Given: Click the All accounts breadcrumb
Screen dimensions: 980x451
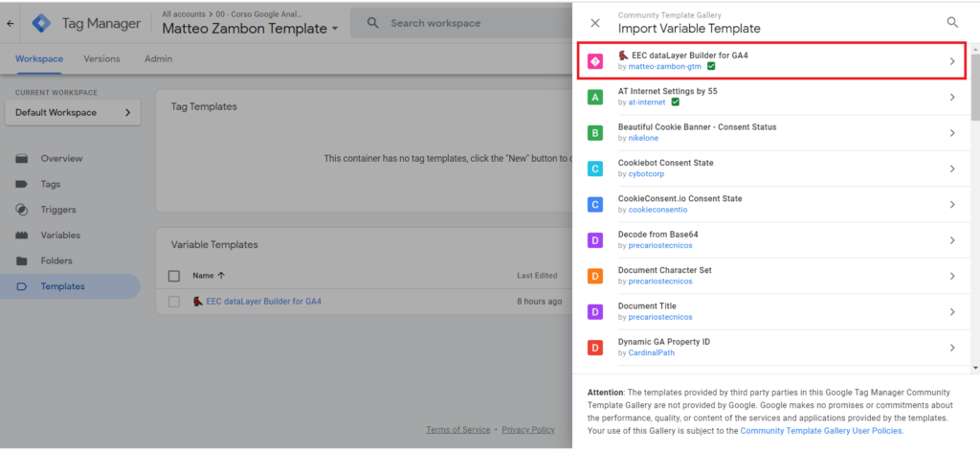Looking at the screenshot, I should tap(184, 13).
